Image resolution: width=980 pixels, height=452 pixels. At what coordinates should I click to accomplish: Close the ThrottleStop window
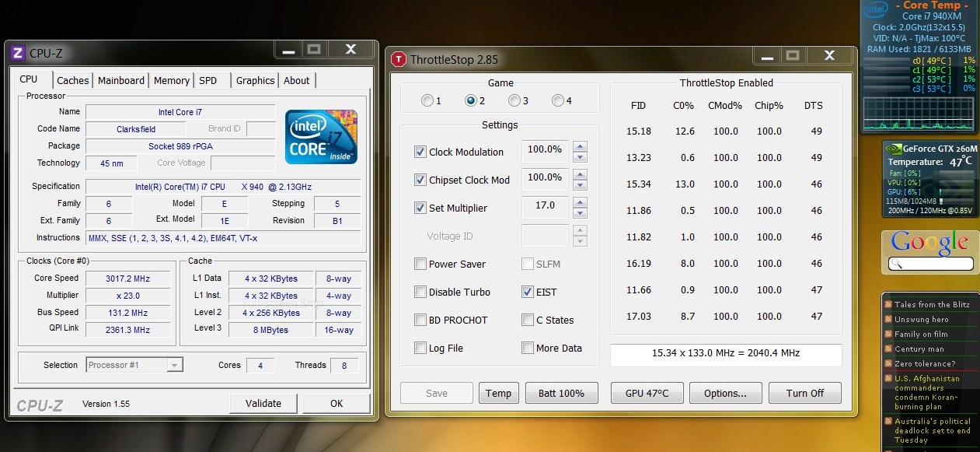(x=828, y=55)
